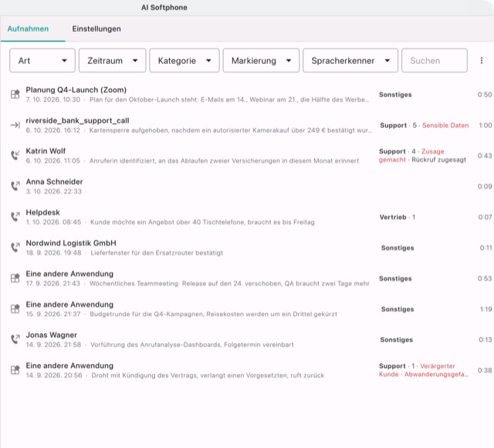Click the outgoing call icon beside Helpdesk
The width and height of the screenshot is (494, 448).
pos(15,217)
